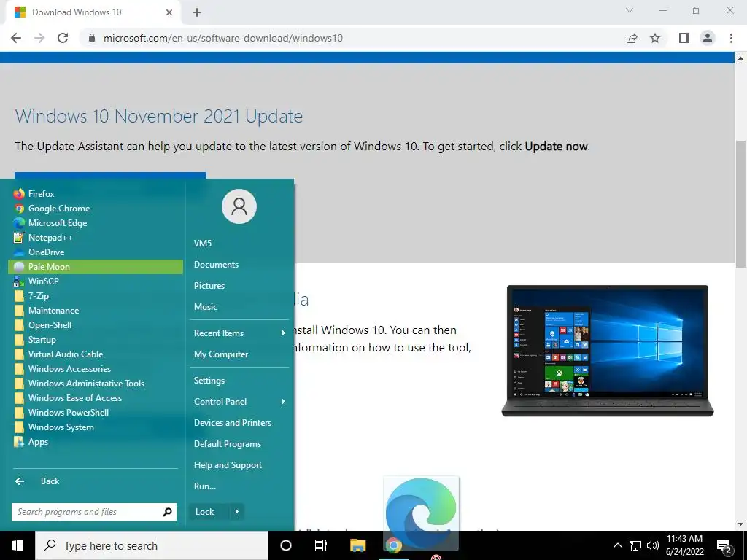Bookmark this page with the star icon
The image size is (747, 560).
(x=655, y=38)
